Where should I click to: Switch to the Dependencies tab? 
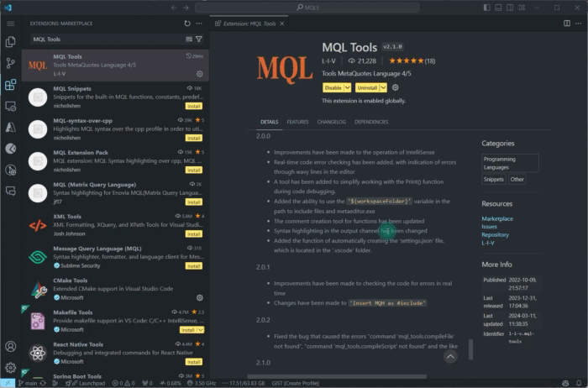point(371,122)
